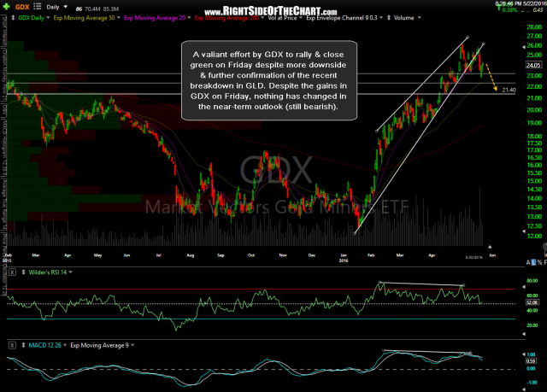Expand the Wilder's RSI 14 dropdown arrow
Image resolution: width=547 pixels, height=392 pixels.
tap(70, 272)
